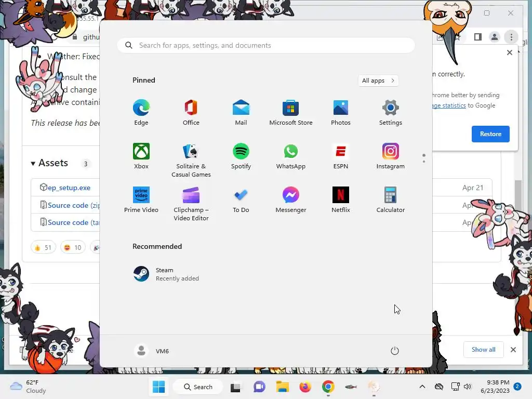This screenshot has width=532, height=399.
Task: Launch Netflix
Action: (341, 200)
